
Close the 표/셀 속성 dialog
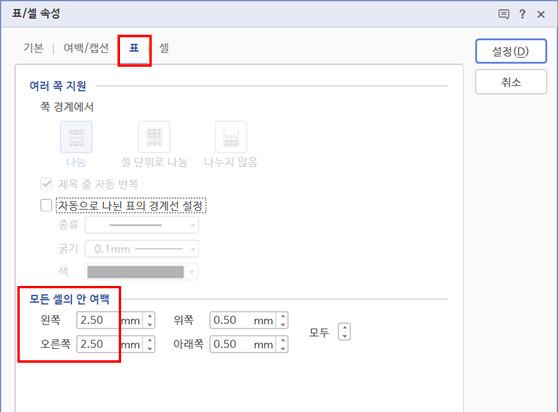click(541, 14)
